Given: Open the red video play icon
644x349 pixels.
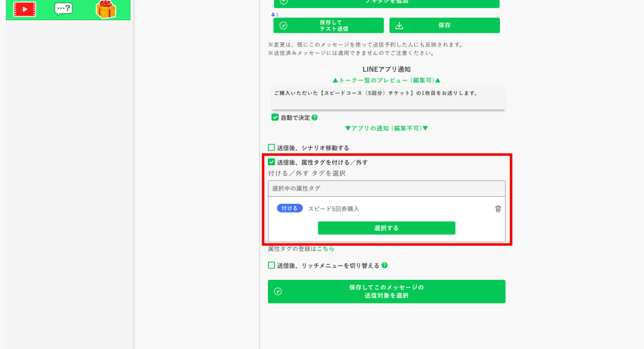Looking at the screenshot, I should (25, 9).
